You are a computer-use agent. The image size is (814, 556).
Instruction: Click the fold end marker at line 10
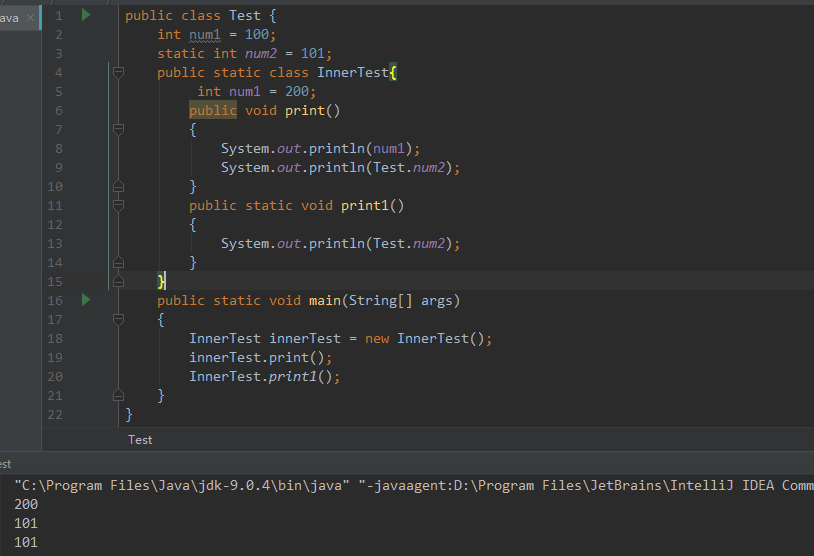pyautogui.click(x=118, y=186)
